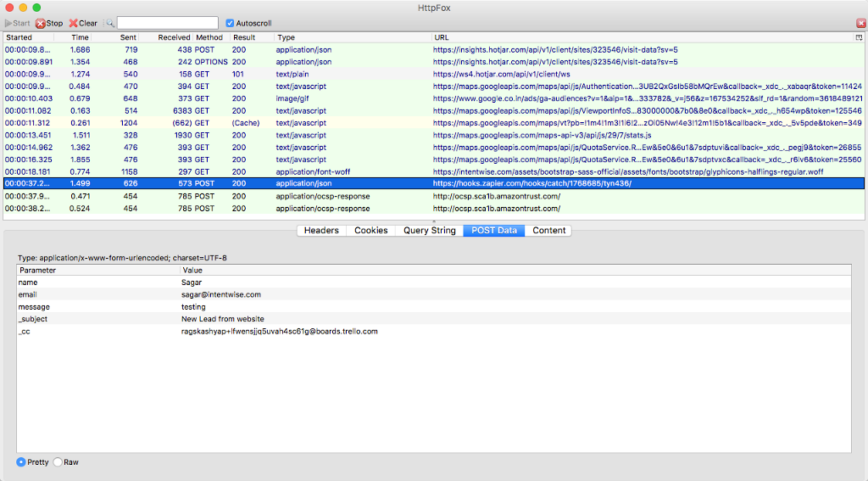Viewport: 868px width, 481px height.
Task: Click the application/font-woff type cell
Action: coord(313,171)
